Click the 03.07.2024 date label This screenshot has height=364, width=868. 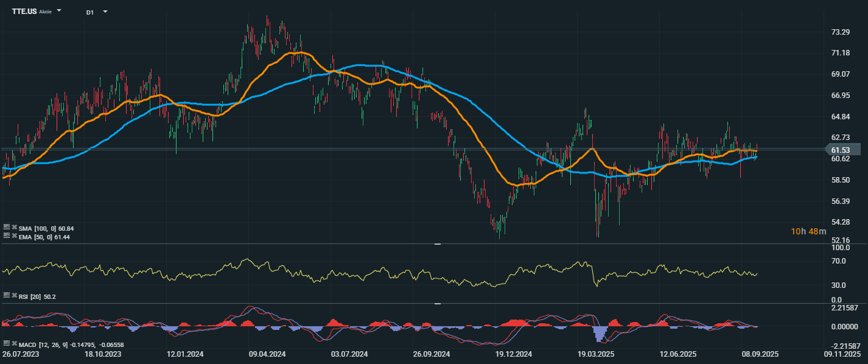(x=349, y=354)
